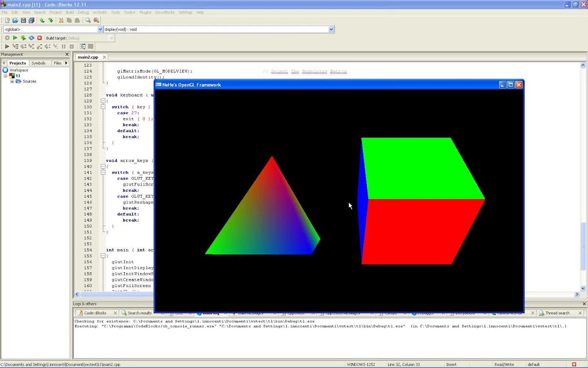Screen dimensions: 588x368
Task: Pause the debugger with pause icon
Action: [64, 46]
